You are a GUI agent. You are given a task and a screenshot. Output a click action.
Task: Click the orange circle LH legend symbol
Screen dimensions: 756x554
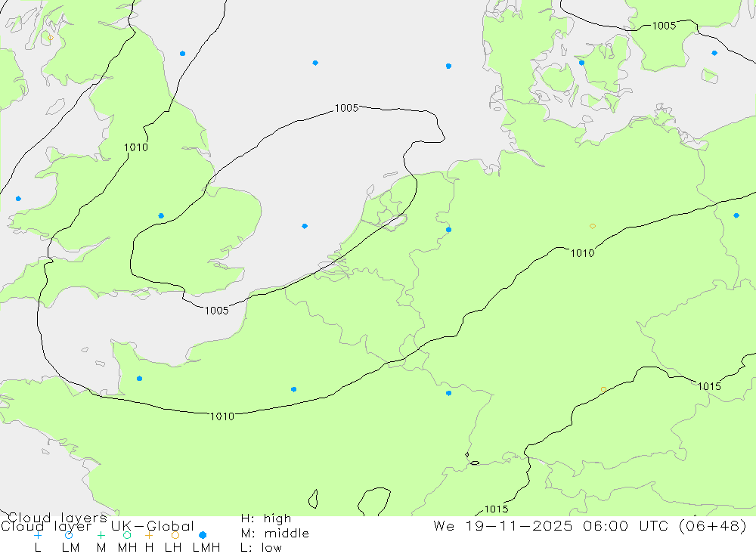point(175,535)
